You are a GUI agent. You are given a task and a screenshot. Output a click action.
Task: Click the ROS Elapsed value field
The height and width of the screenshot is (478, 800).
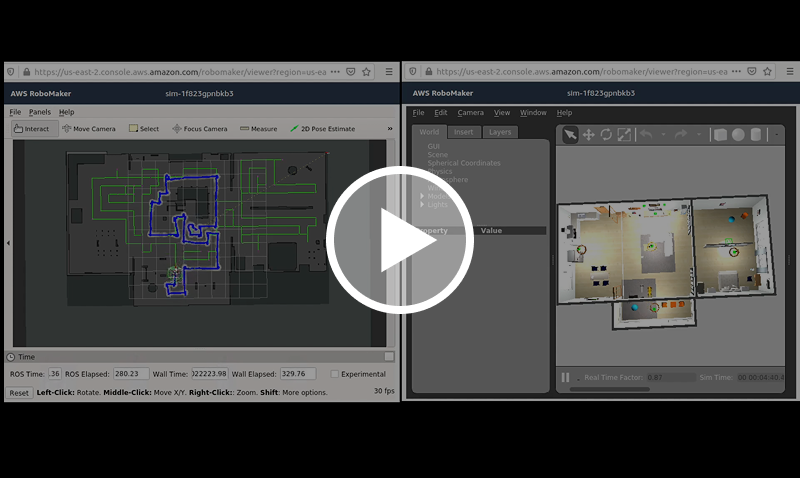click(x=131, y=374)
